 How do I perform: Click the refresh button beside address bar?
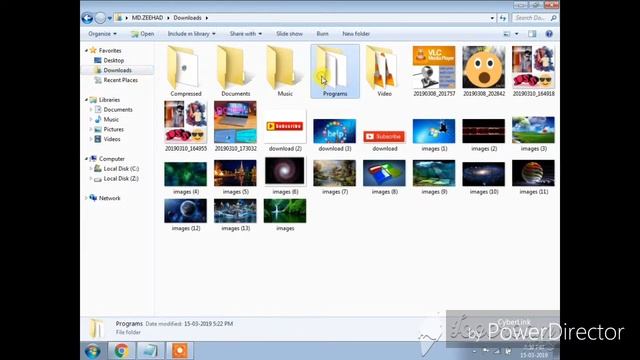tap(503, 18)
